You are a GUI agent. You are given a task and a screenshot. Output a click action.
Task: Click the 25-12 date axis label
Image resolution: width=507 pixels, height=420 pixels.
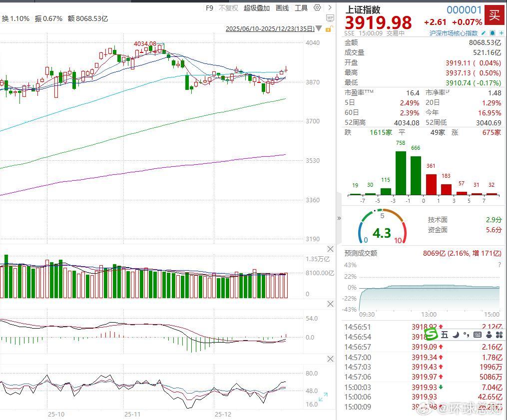(223, 414)
